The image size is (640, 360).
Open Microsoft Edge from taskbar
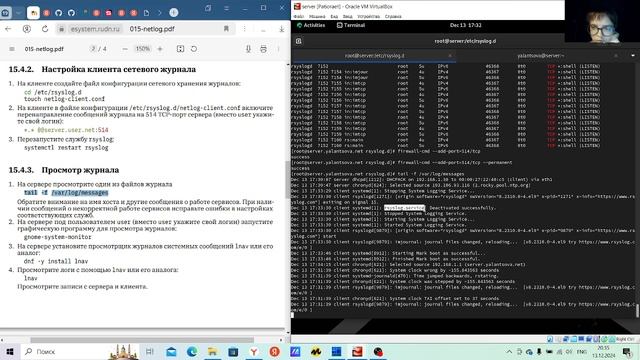pos(192,351)
